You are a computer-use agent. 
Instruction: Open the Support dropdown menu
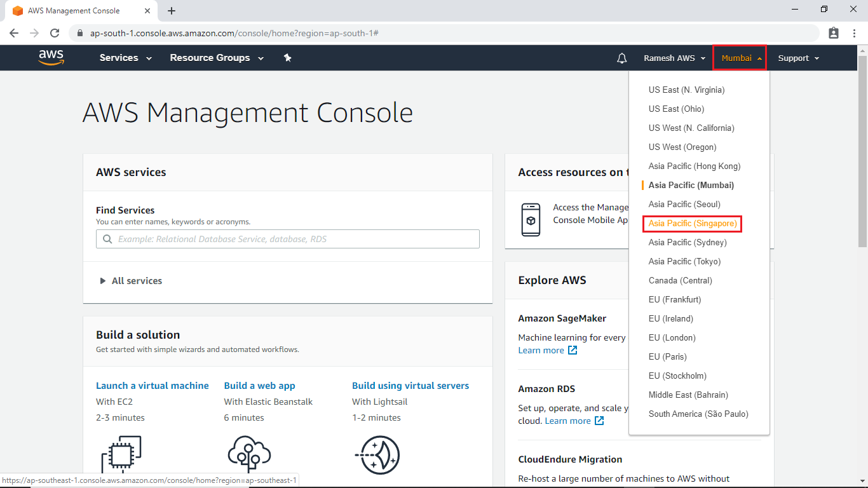(799, 58)
